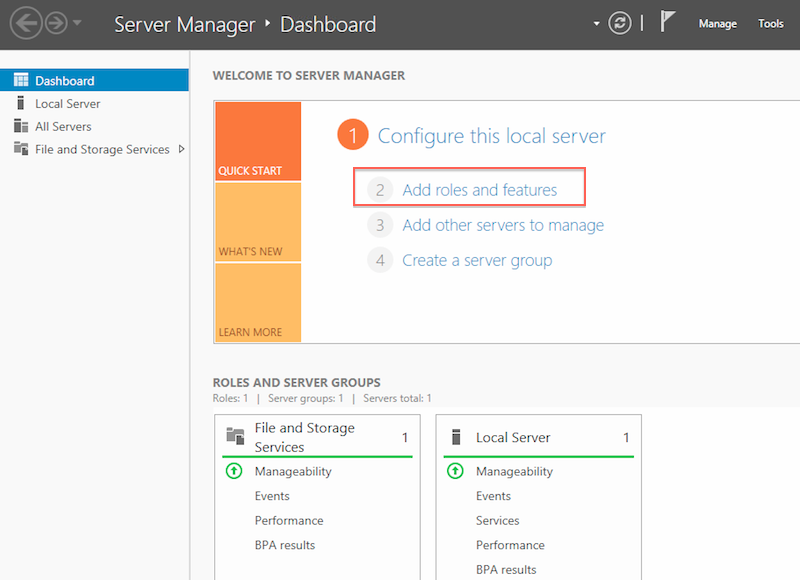
Task: Click the File and Storage Services sidebar icon
Action: [20, 149]
